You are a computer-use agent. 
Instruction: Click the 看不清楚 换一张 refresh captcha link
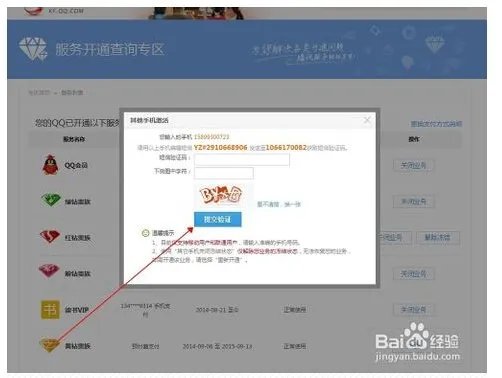[279, 204]
